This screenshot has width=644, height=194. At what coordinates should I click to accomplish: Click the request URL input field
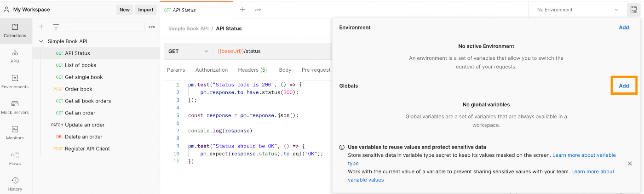(x=272, y=51)
